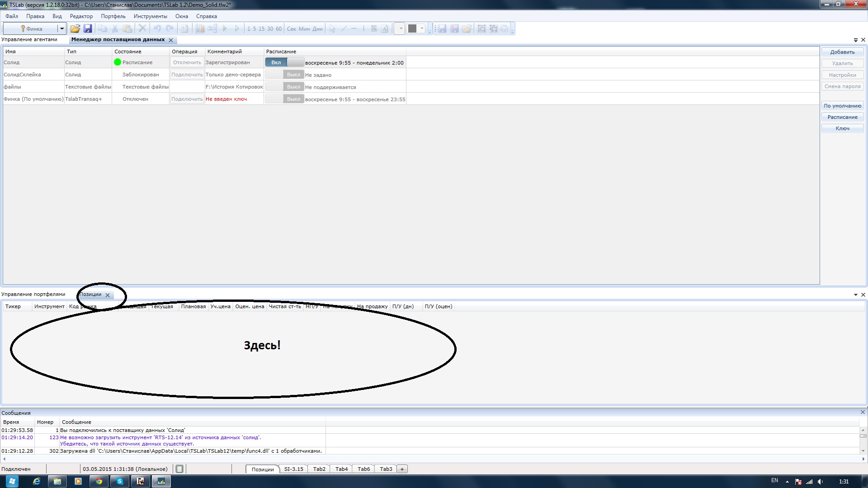Expand the gray color dropdown arrow
Screen dimensions: 868x488
(x=422, y=28)
